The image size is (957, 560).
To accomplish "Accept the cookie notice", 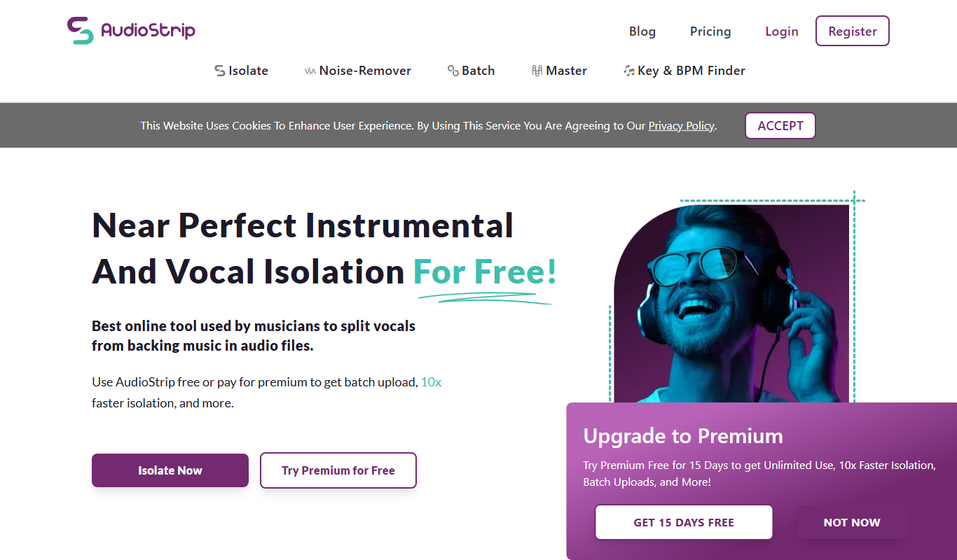I will 780,126.
